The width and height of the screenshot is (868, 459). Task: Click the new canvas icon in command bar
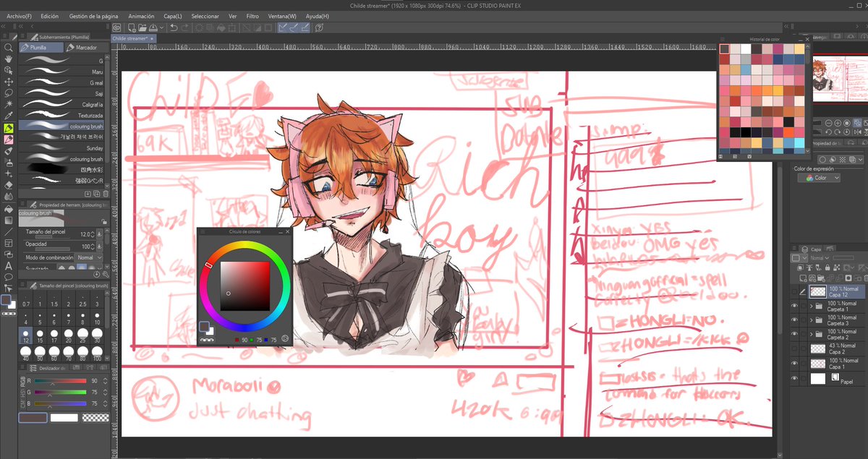(132, 27)
